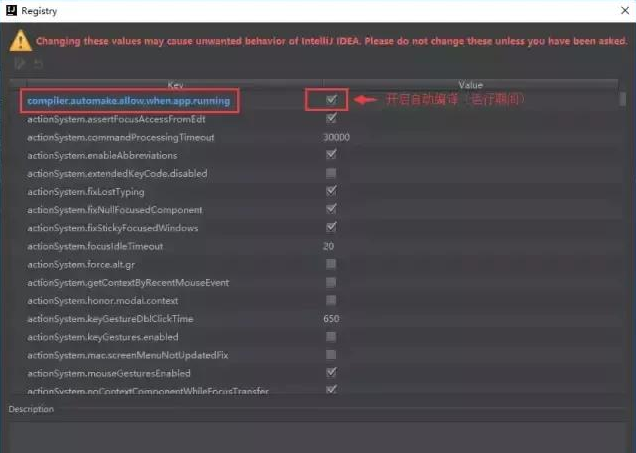Click the focusIdleTimeout value 20

tap(328, 246)
